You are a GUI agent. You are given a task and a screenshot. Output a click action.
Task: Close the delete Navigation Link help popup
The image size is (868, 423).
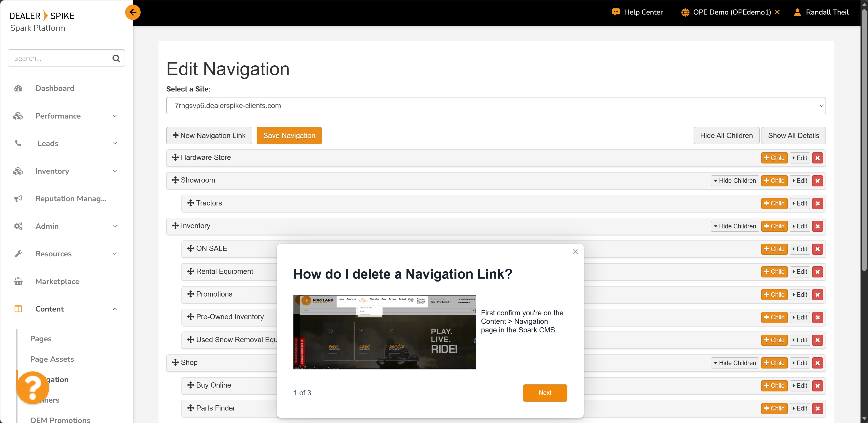pos(575,252)
